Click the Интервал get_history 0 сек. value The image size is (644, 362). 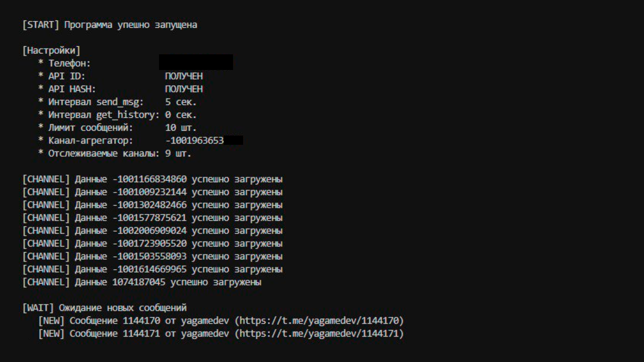click(x=181, y=115)
